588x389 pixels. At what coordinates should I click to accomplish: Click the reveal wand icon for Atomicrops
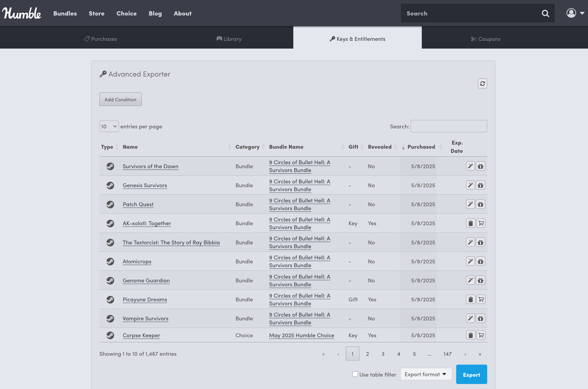470,261
